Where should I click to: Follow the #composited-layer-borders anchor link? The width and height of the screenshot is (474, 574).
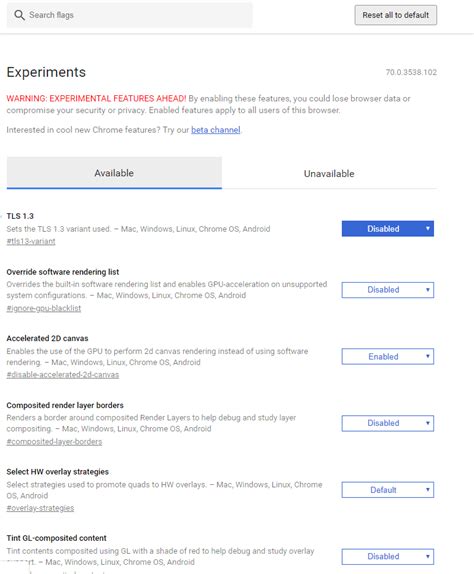coord(54,441)
